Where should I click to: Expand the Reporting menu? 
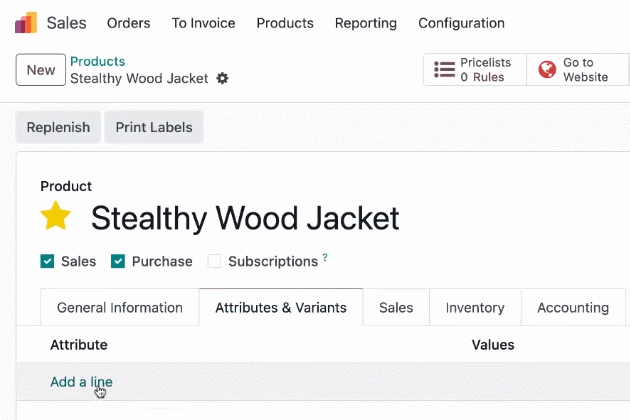point(366,23)
